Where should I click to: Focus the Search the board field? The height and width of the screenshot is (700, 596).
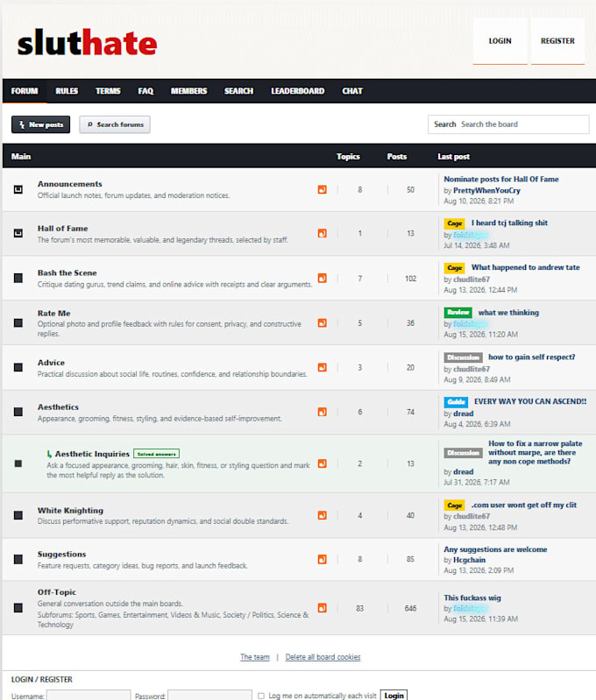508,124
